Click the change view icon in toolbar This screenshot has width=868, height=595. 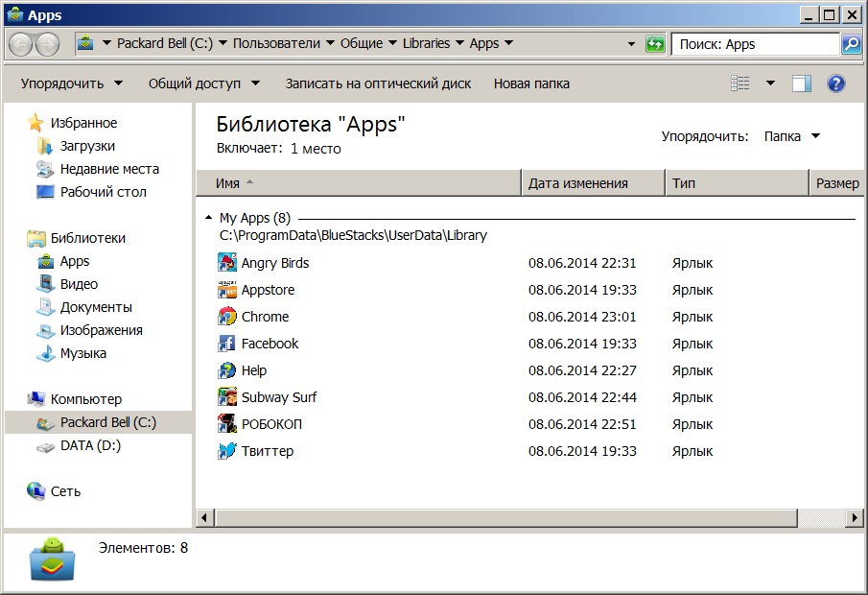(740, 83)
